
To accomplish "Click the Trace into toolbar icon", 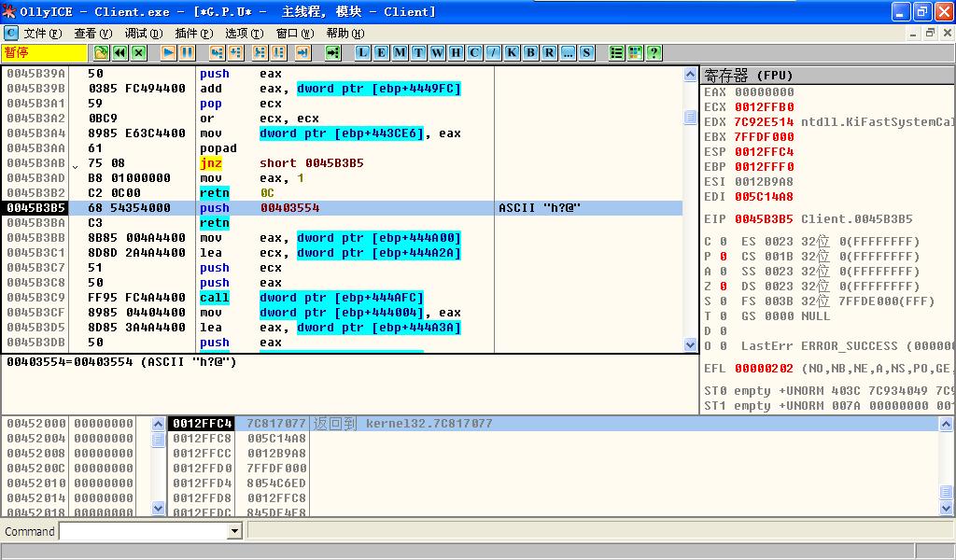I will coord(260,53).
